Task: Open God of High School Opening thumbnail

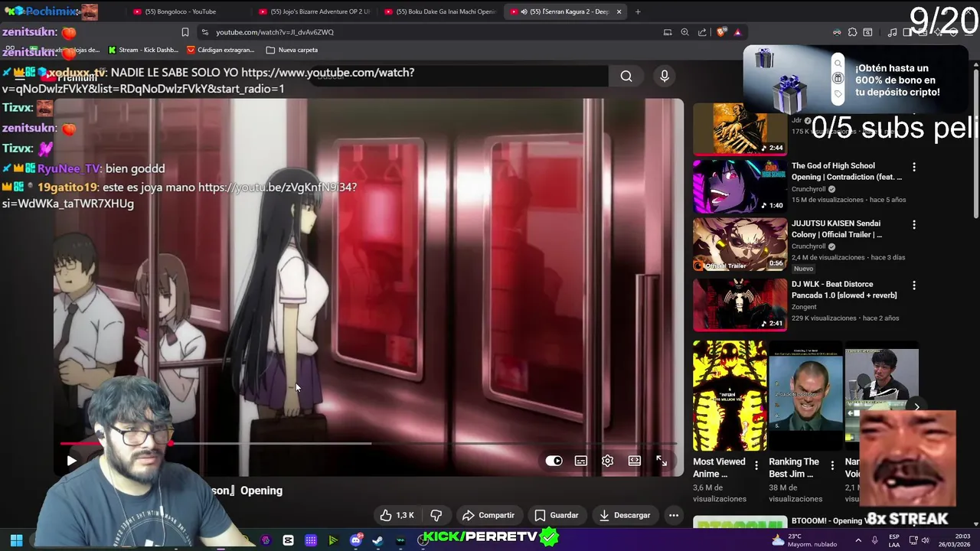Action: pyautogui.click(x=740, y=186)
